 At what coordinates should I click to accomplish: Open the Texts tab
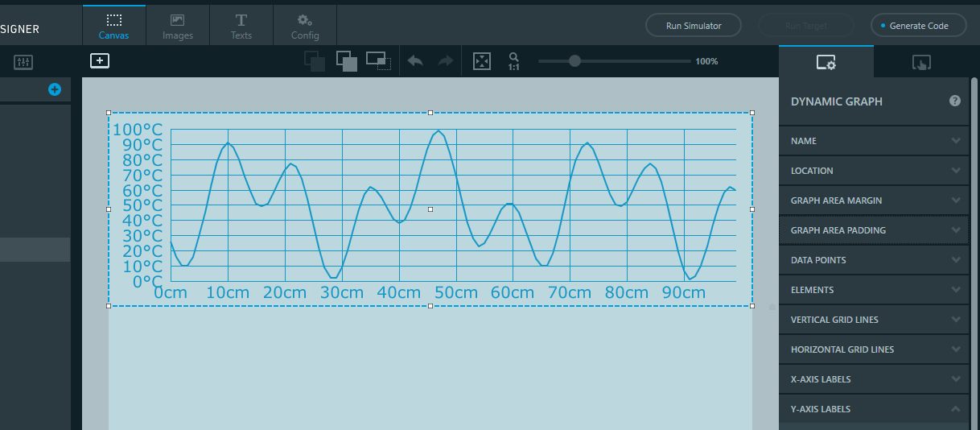click(x=241, y=25)
